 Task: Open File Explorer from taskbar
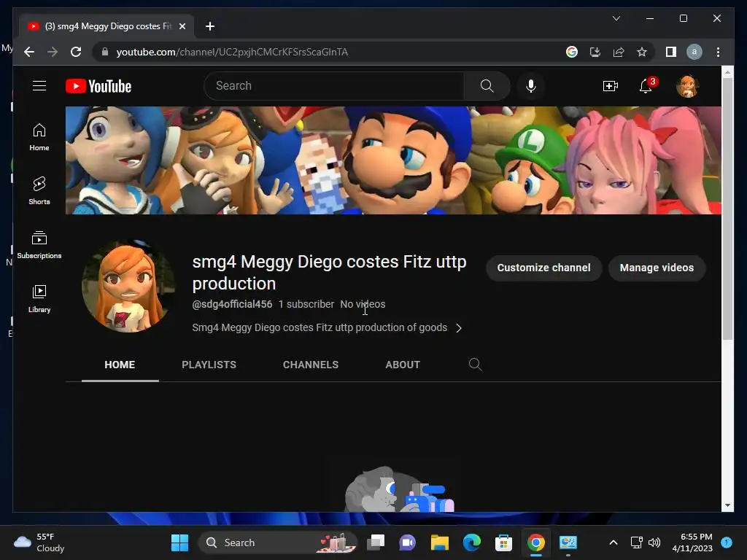[x=440, y=542]
